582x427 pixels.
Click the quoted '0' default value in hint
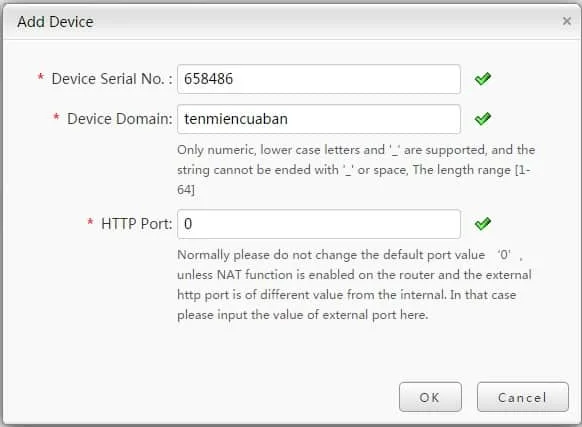504,255
